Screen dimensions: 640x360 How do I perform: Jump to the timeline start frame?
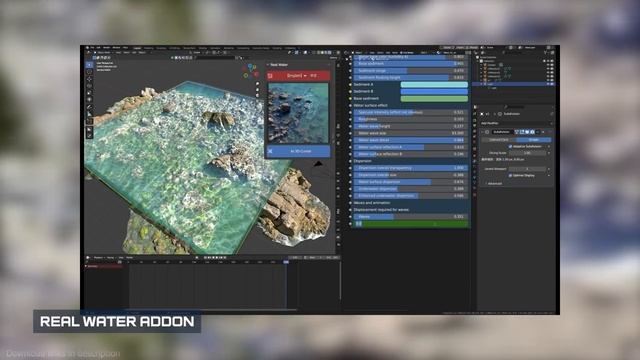(x=205, y=258)
